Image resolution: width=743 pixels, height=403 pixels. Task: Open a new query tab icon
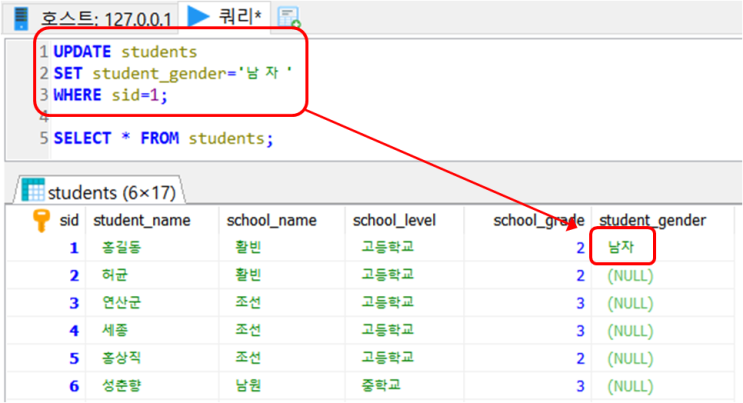pyautogui.click(x=289, y=18)
